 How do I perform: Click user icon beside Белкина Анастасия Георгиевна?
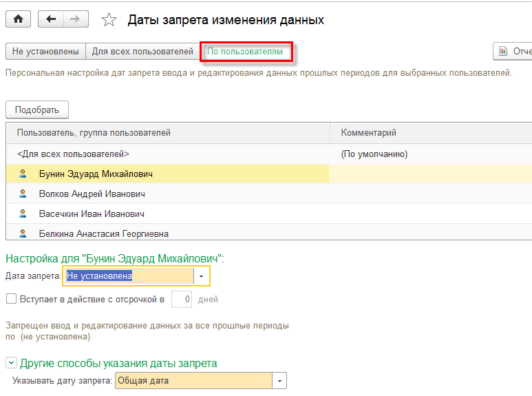pyautogui.click(x=23, y=233)
